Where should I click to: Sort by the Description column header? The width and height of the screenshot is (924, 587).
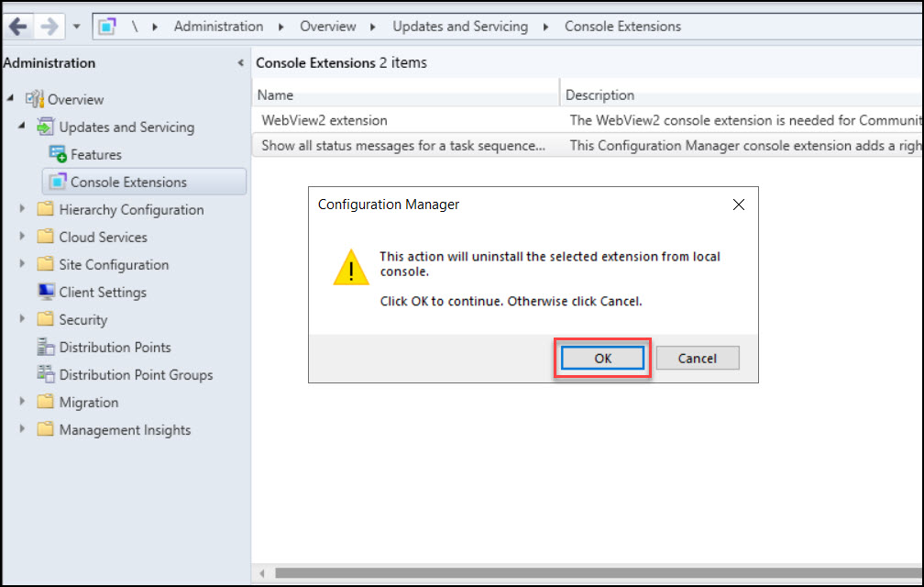pyautogui.click(x=742, y=94)
